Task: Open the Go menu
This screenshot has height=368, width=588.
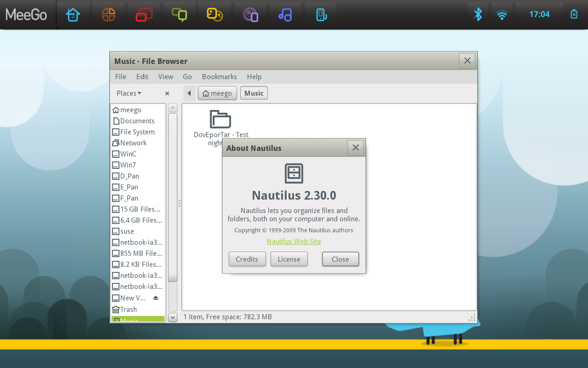Action: (x=187, y=77)
